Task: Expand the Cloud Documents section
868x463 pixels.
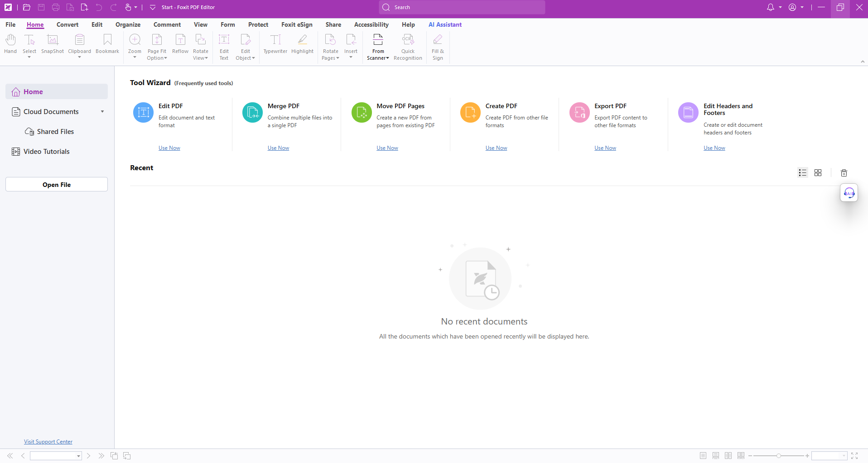Action: pyautogui.click(x=102, y=112)
